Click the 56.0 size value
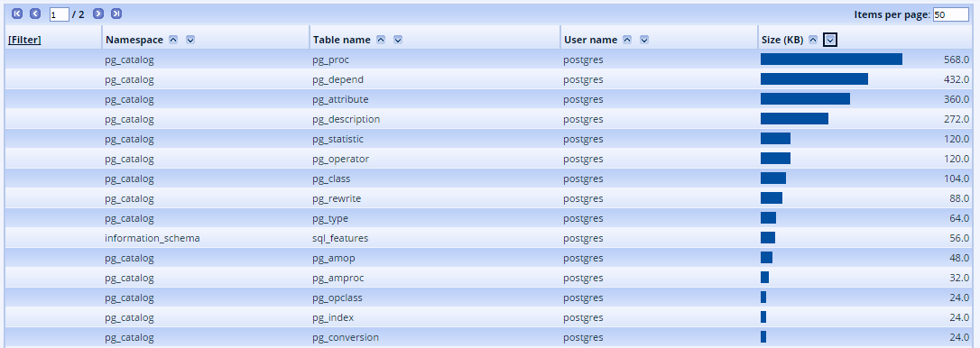Viewport: 980px width, 348px height. coord(958,238)
